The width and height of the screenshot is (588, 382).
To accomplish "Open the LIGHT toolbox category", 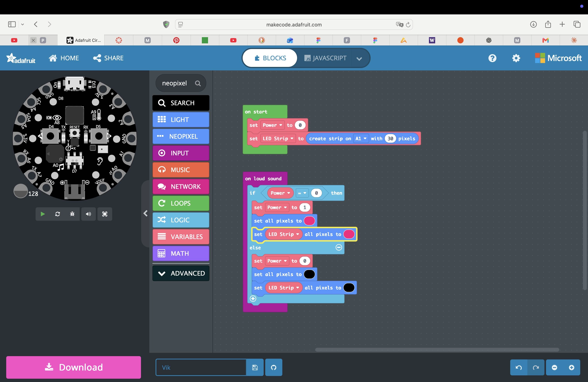I will 181,120.
